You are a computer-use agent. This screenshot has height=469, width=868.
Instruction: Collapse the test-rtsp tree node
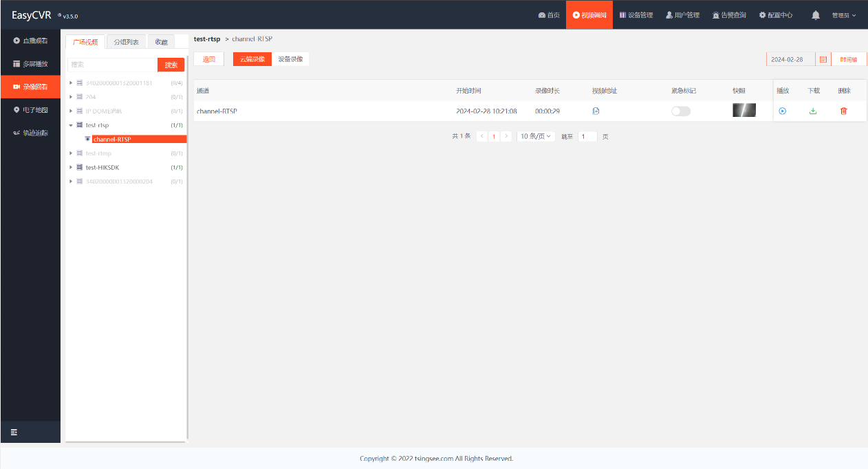(x=71, y=126)
